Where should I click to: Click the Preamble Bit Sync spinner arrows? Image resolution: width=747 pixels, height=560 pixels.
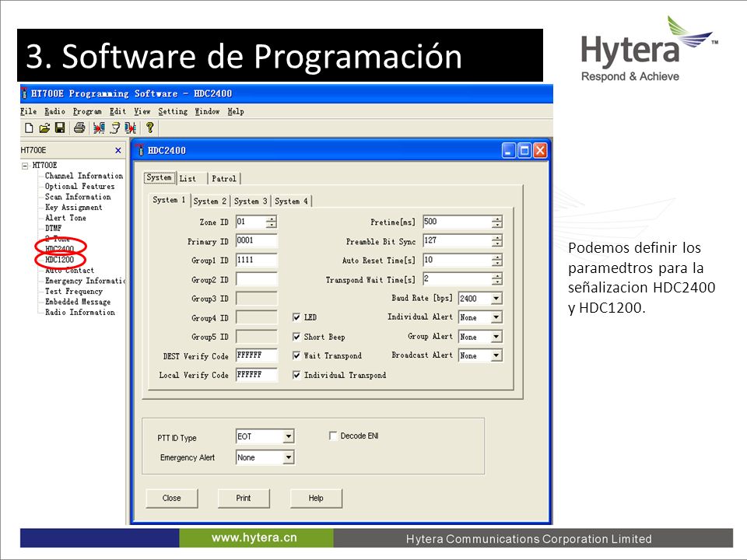(x=497, y=241)
